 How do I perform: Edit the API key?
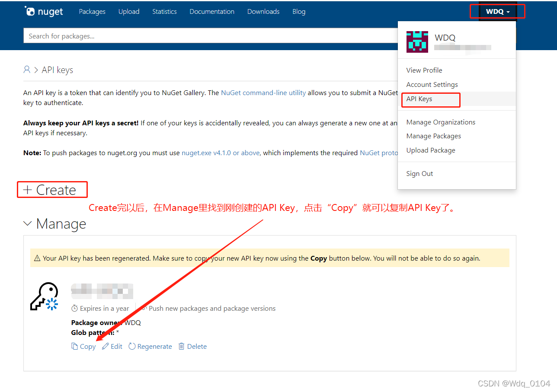click(112, 346)
